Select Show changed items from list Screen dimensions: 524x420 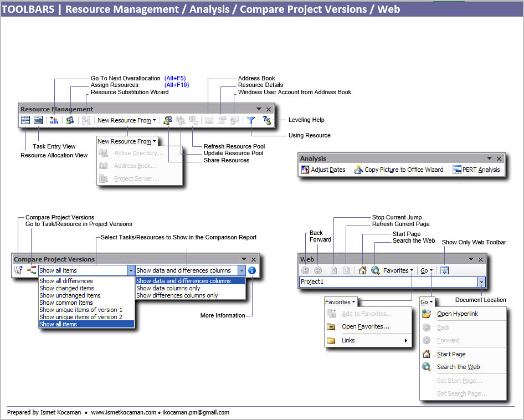67,288
